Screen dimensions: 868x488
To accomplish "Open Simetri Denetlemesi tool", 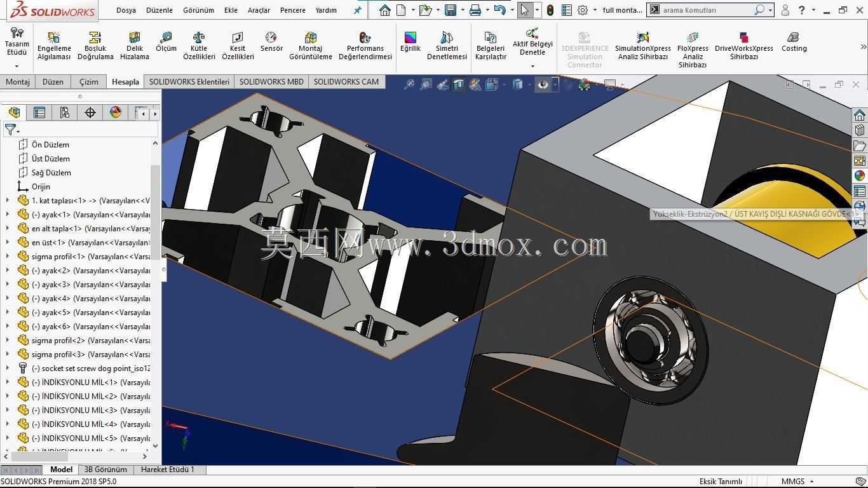I will pyautogui.click(x=447, y=46).
